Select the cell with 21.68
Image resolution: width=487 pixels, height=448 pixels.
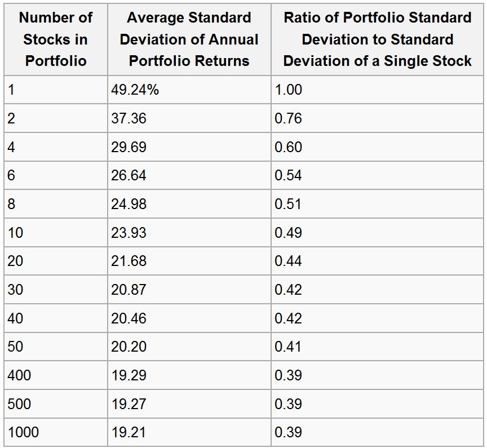pyautogui.click(x=129, y=261)
